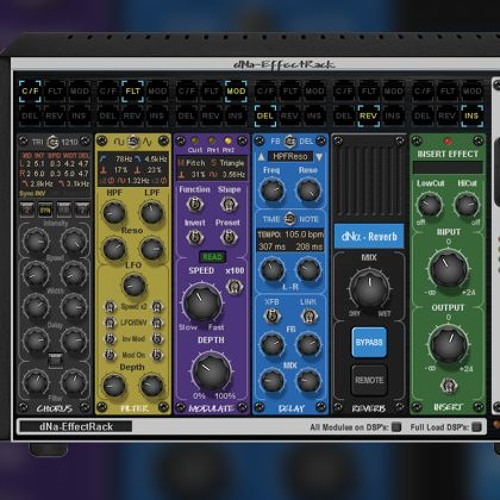Select the highlighted DEL slot button

[x=265, y=116]
